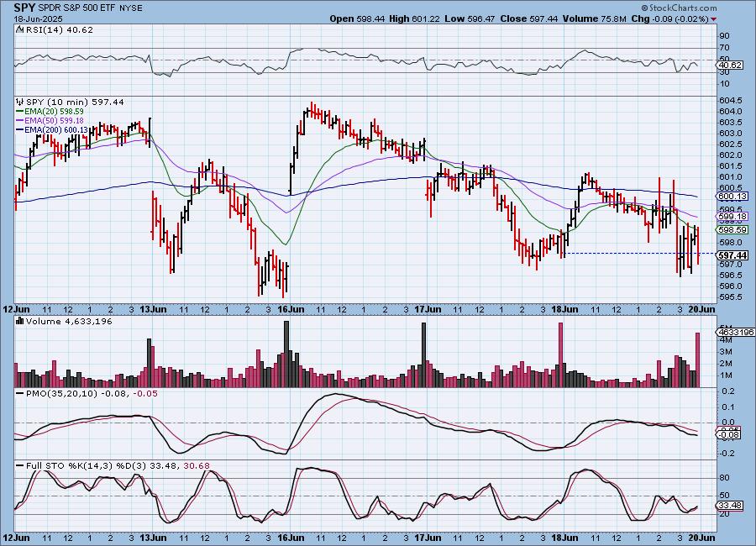Click the High 601.22 value

[x=414, y=18]
